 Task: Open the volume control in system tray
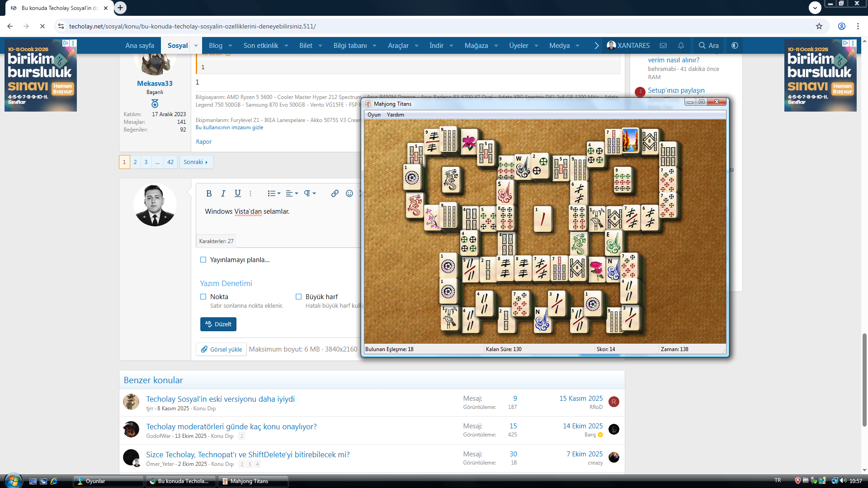click(843, 481)
